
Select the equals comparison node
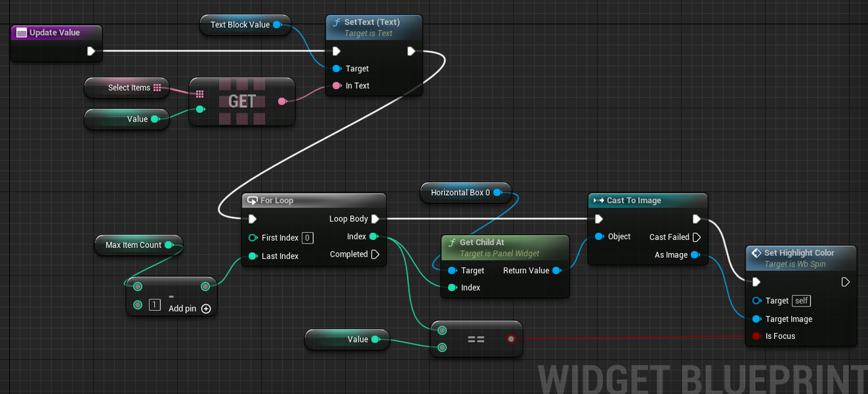pos(476,339)
